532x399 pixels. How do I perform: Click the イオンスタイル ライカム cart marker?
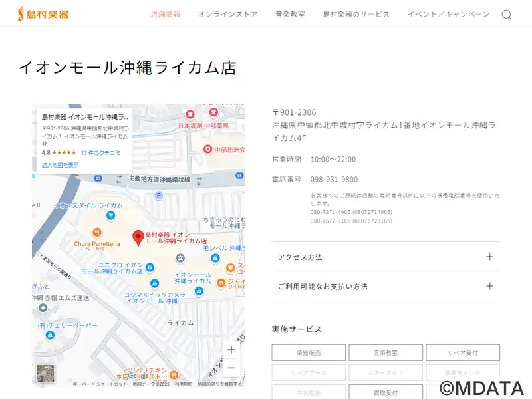pos(110,215)
